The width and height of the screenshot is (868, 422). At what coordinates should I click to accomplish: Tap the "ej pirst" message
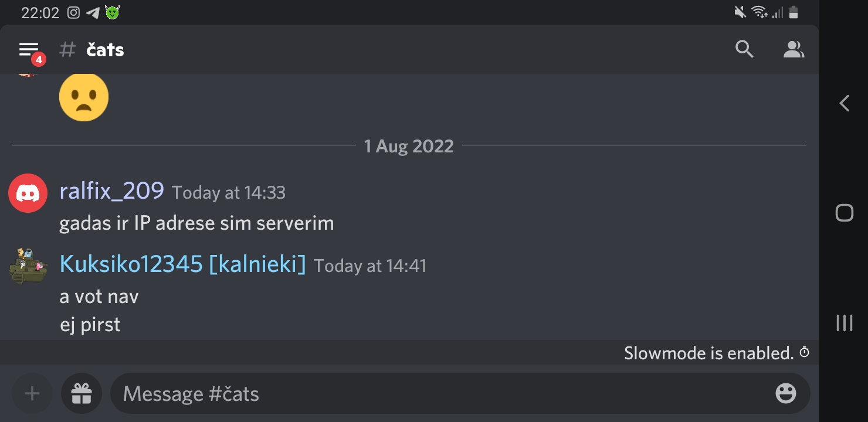point(90,324)
